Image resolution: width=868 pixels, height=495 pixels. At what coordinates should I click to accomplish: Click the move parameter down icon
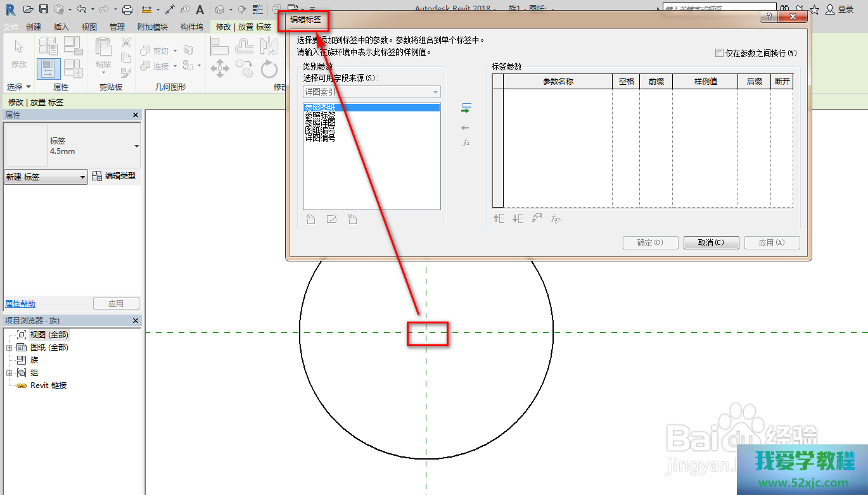click(518, 219)
